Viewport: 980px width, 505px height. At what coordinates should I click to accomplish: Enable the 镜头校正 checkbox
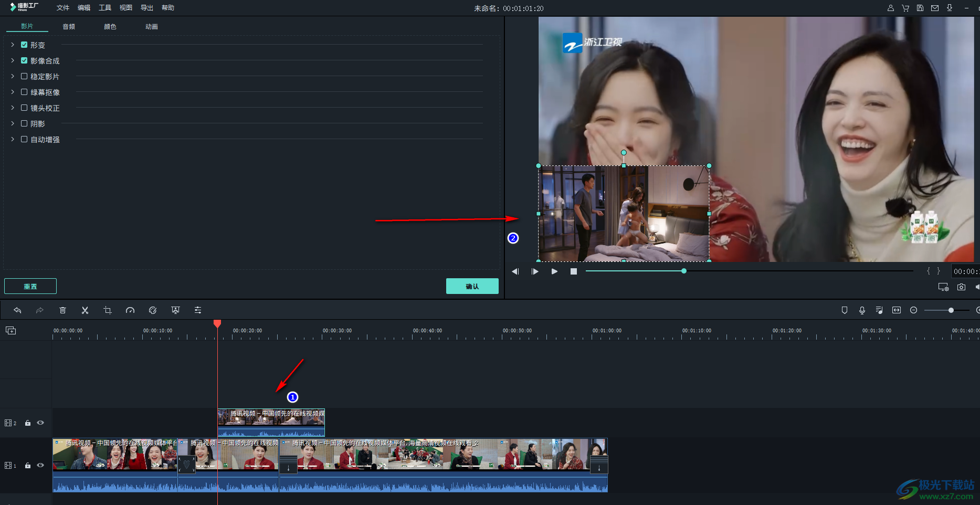(x=24, y=108)
